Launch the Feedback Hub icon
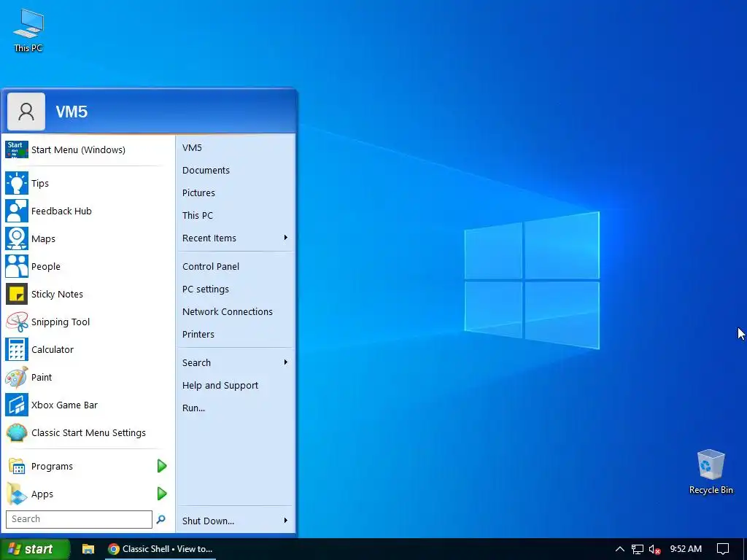The image size is (747, 560). click(x=17, y=211)
